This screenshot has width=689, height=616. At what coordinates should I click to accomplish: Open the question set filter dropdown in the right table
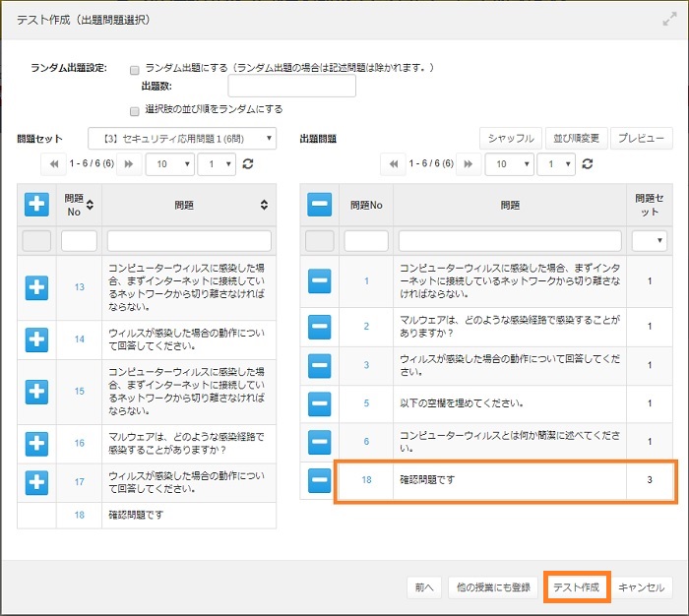[650, 240]
